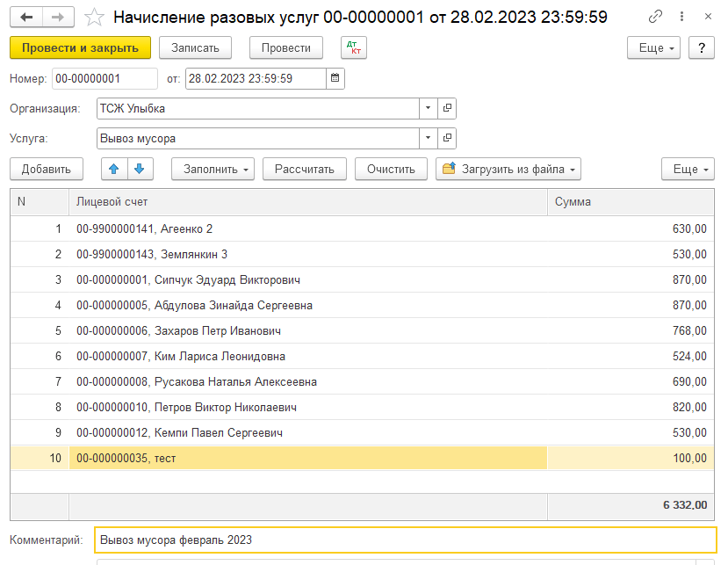This screenshot has height=565, width=728.
Task: Select row Землянкин 3
Action: 362,254
